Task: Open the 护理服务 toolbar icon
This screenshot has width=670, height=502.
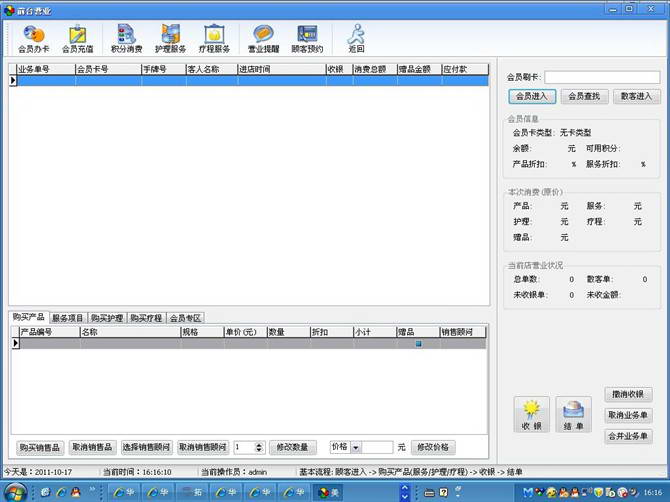Action: pyautogui.click(x=170, y=39)
